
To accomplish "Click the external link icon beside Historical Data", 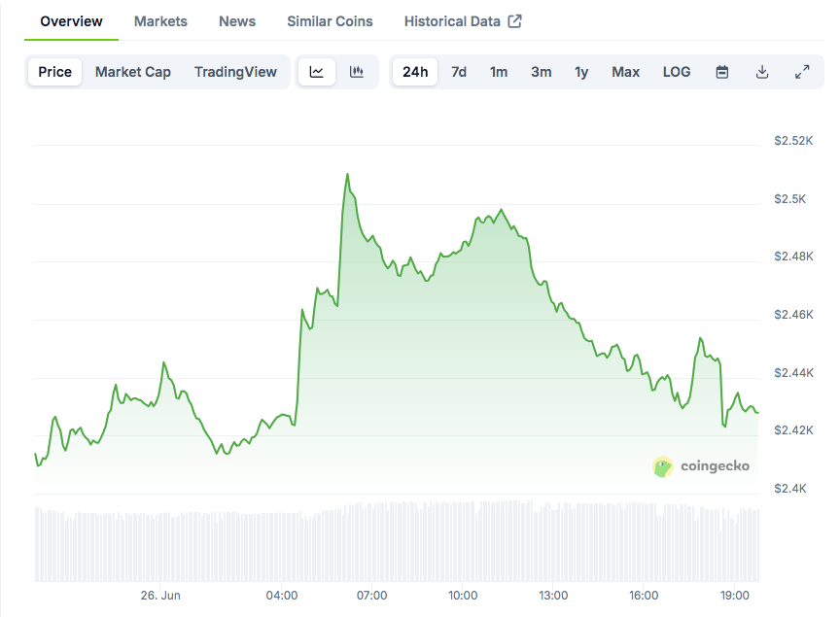I will point(515,21).
